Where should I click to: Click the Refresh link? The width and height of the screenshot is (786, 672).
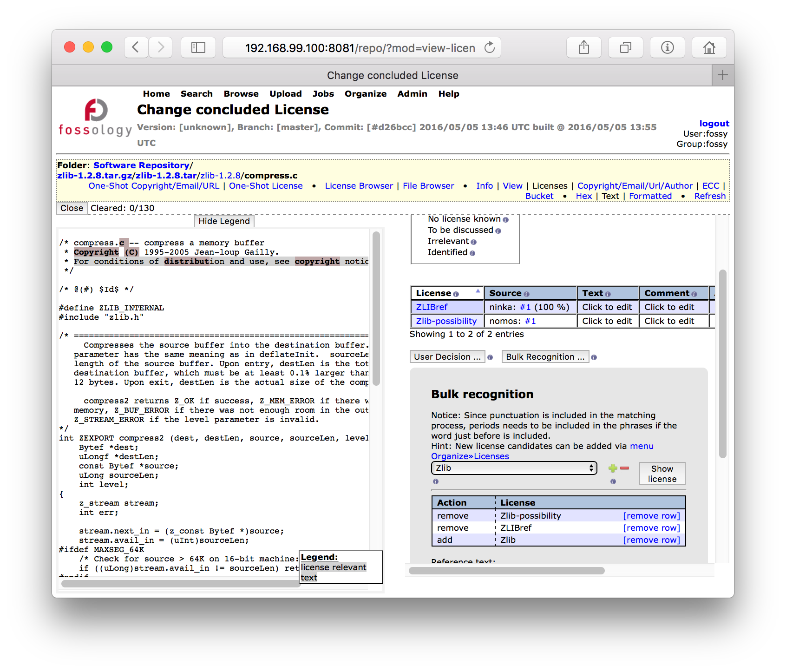pos(710,196)
